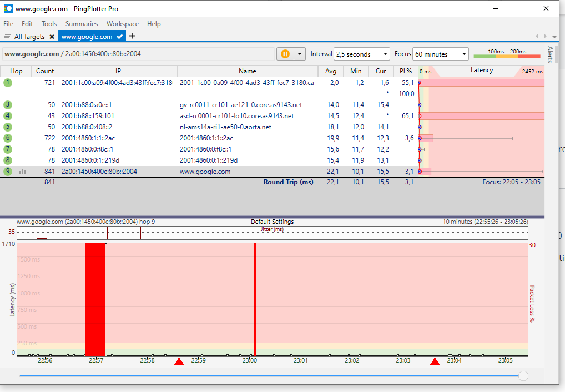
Task: Click the Avg column header
Action: [330, 71]
